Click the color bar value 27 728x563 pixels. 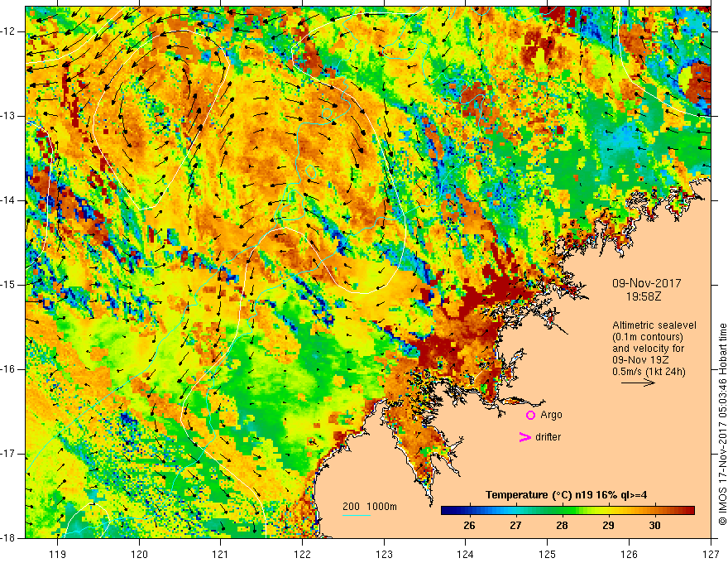(x=515, y=526)
